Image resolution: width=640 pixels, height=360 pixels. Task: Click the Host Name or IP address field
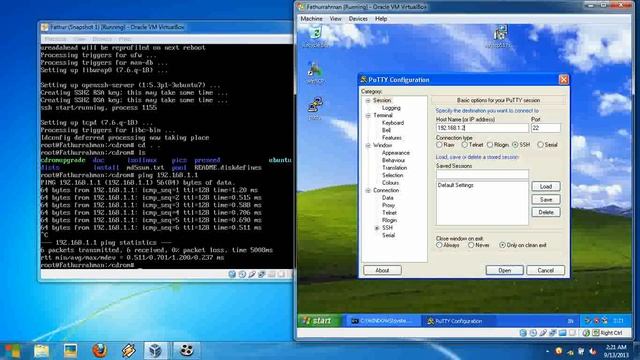point(482,128)
